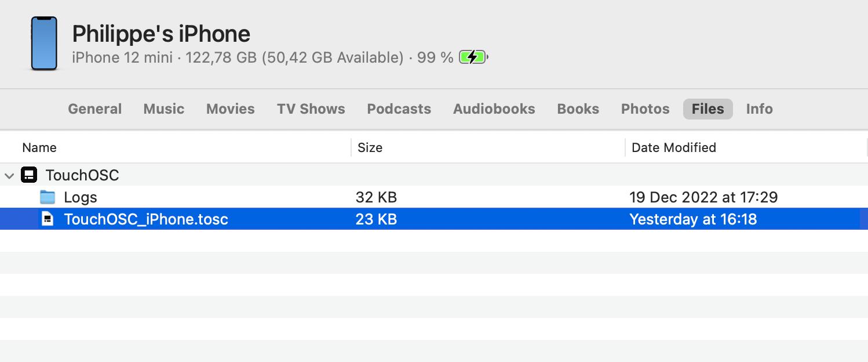Open the Podcasts tab

[399, 109]
